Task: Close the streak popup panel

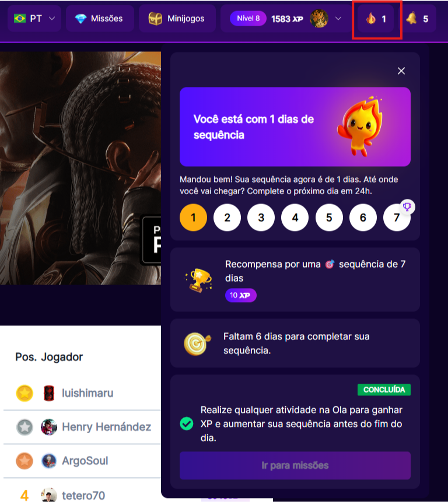Action: (401, 71)
